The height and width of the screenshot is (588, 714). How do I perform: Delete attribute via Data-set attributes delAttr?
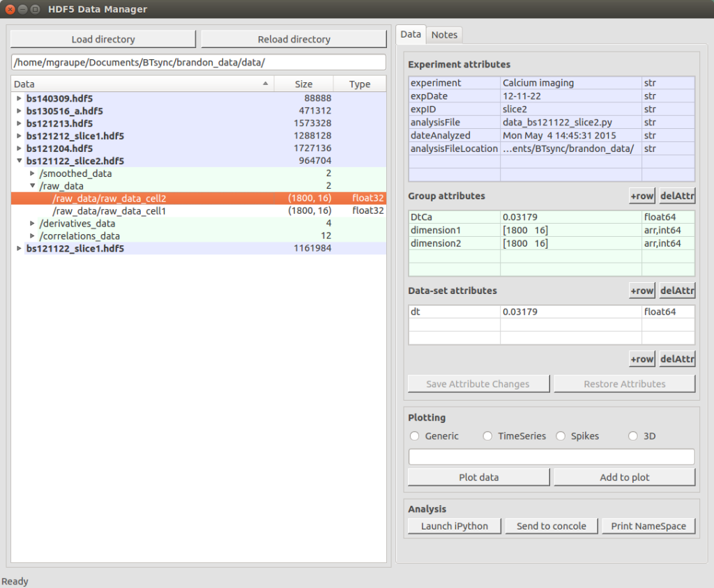coord(677,291)
